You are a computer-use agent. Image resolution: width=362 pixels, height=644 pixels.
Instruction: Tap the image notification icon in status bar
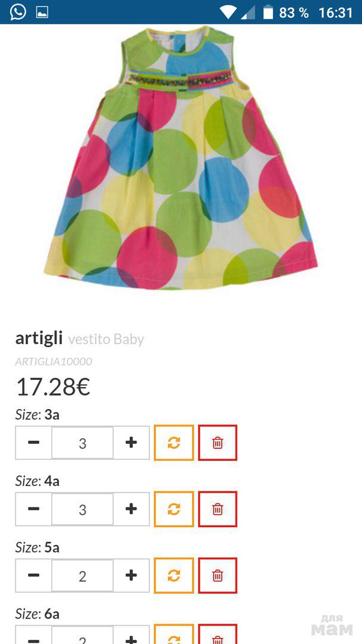point(42,13)
